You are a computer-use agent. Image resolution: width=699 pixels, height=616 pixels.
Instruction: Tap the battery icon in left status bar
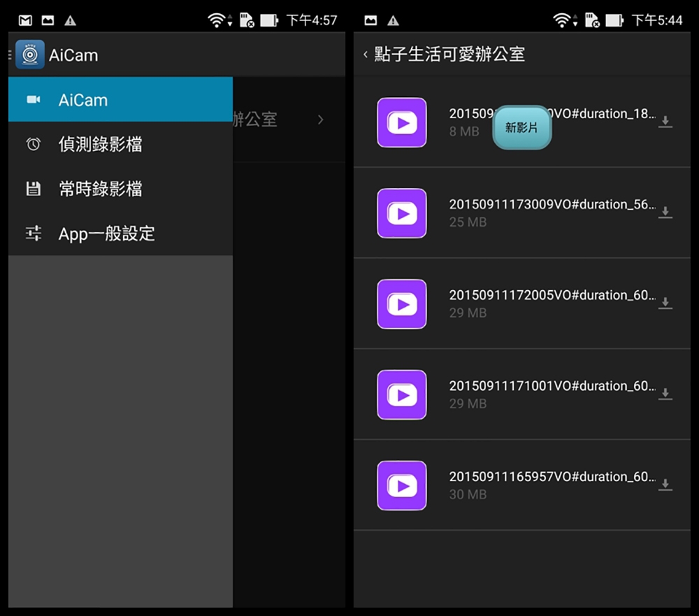(x=269, y=20)
